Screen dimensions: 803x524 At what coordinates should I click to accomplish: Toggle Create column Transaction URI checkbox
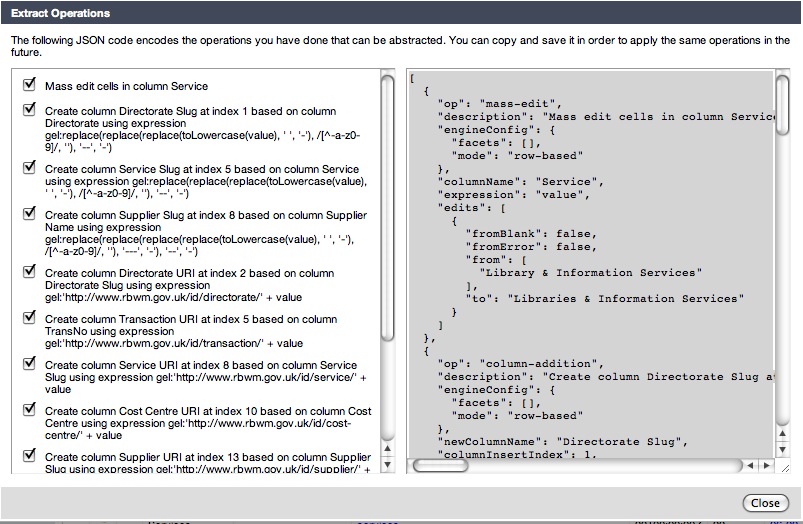29,317
